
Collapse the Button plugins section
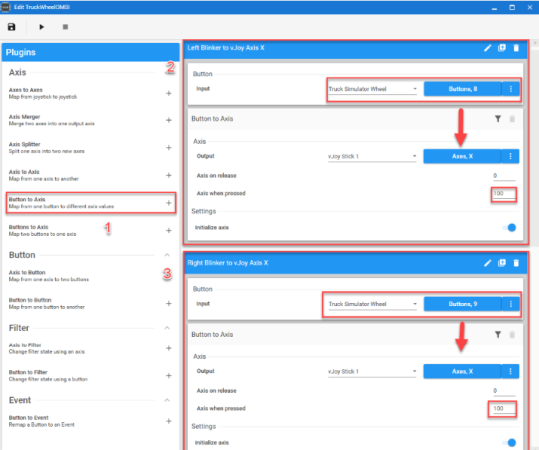click(167, 255)
